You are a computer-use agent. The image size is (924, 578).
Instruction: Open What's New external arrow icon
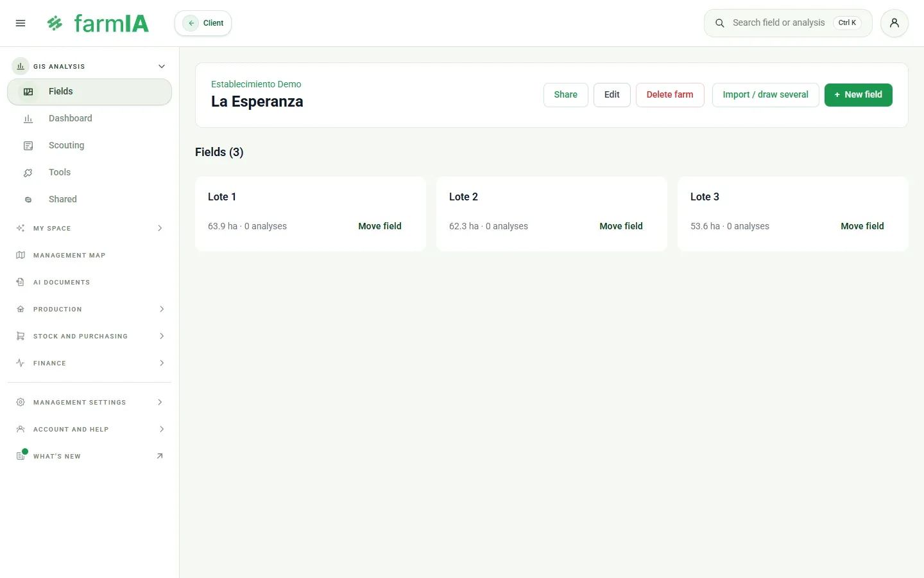pyautogui.click(x=160, y=456)
